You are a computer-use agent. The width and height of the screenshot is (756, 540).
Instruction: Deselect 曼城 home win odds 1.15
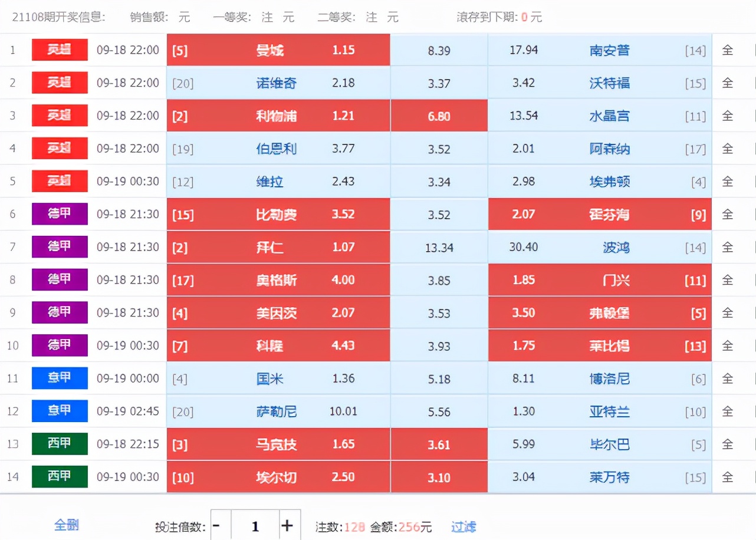click(x=277, y=50)
